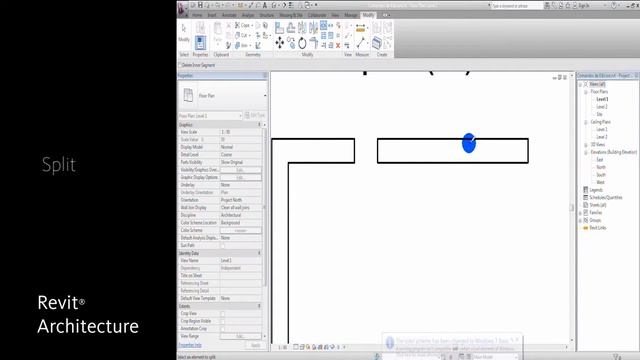Viewport: 640px width, 360px height.
Task: Switch to the Structure ribbon tab
Action: click(x=267, y=15)
